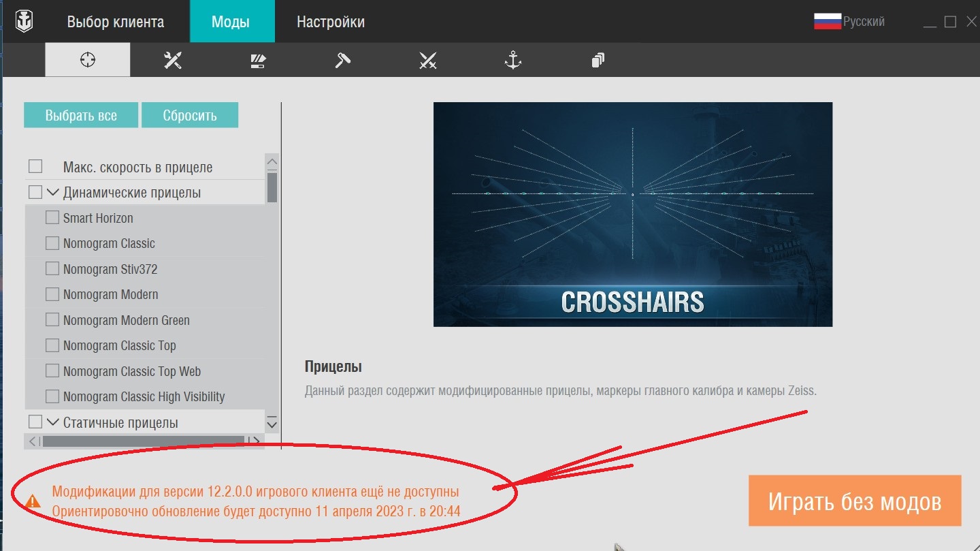Screen dimensions: 980x551
Task: Switch to the Выбор клиента tab
Action: [116, 22]
